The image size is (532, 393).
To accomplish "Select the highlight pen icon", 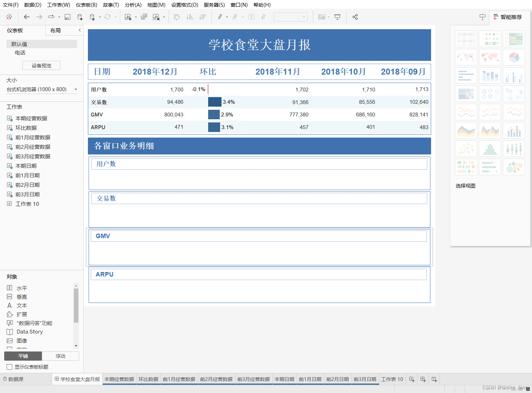I will point(220,17).
